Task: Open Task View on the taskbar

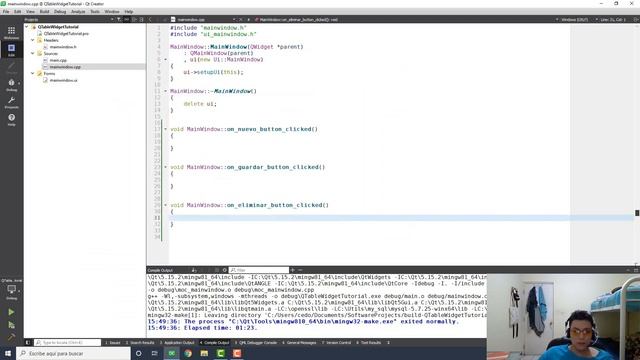Action: pyautogui.click(x=155, y=353)
